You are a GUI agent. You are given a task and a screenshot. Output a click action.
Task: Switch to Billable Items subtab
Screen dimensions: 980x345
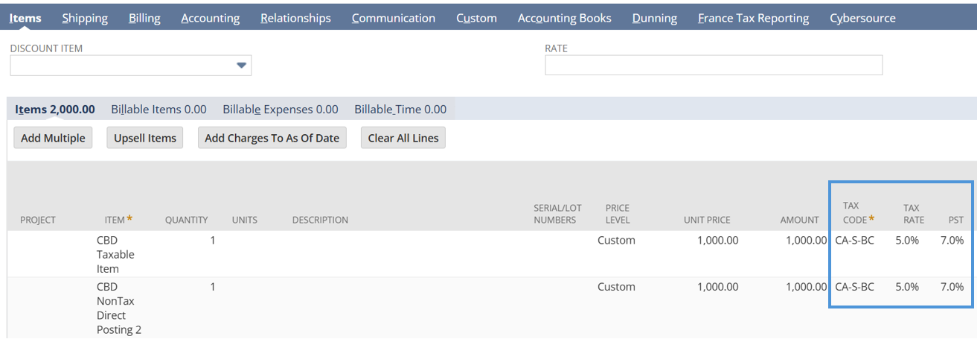[158, 110]
